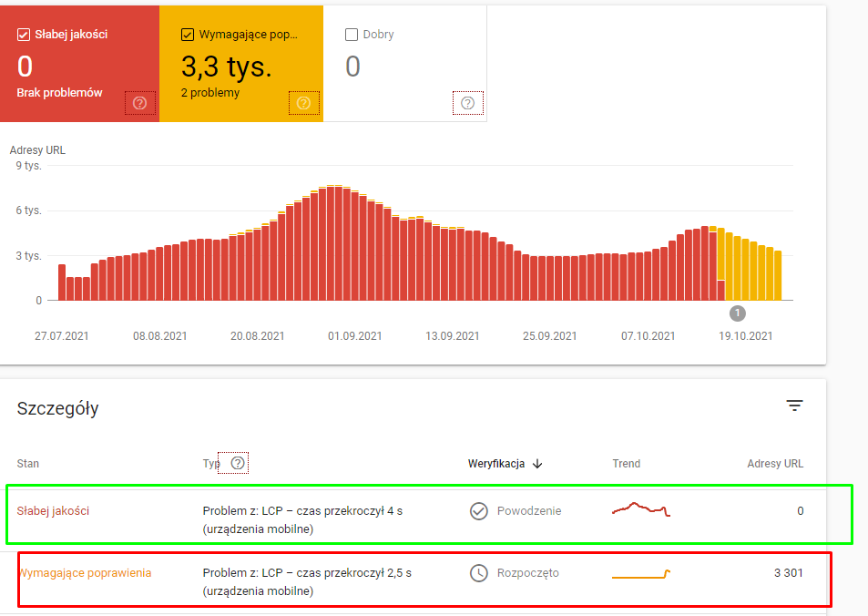Click the red trend sparkline
Viewport: 868px width, 616px height.
pos(641,510)
